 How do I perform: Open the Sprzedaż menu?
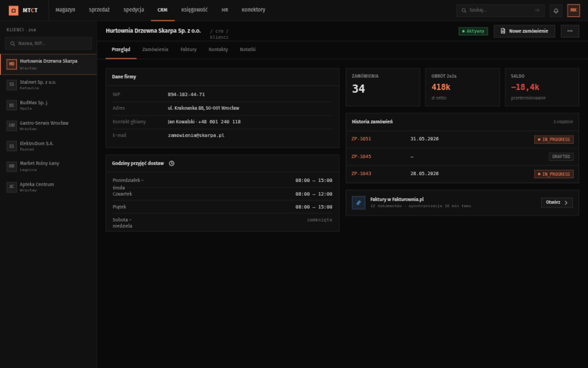pos(99,10)
